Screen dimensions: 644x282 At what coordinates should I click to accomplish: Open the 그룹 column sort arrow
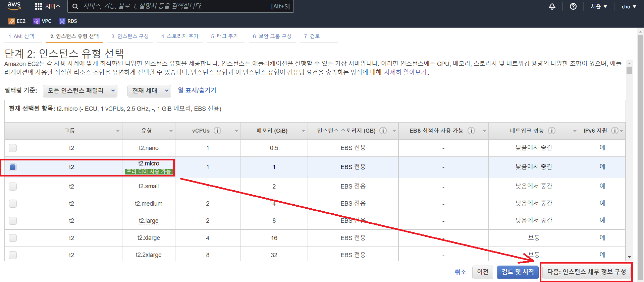118,131
